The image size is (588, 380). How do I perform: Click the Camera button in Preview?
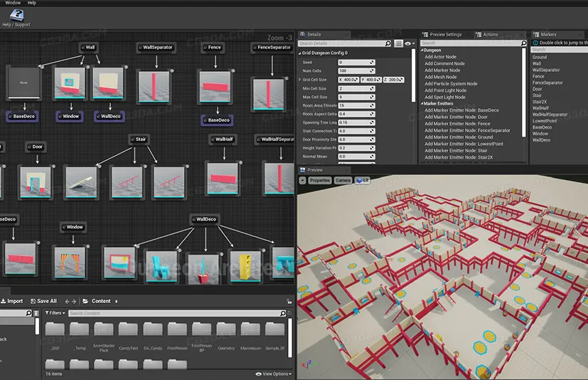click(x=343, y=181)
